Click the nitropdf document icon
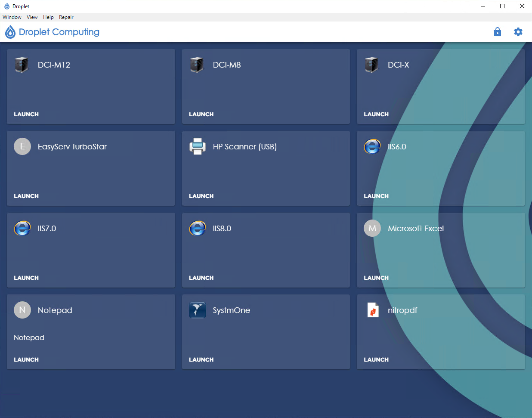Image resolution: width=532 pixels, height=418 pixels. tap(373, 310)
